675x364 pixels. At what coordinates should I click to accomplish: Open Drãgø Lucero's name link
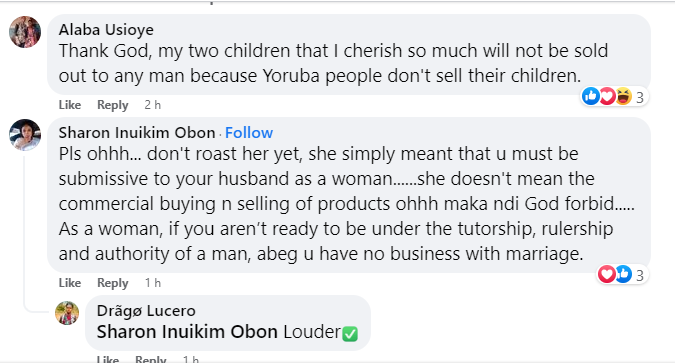tap(146, 311)
